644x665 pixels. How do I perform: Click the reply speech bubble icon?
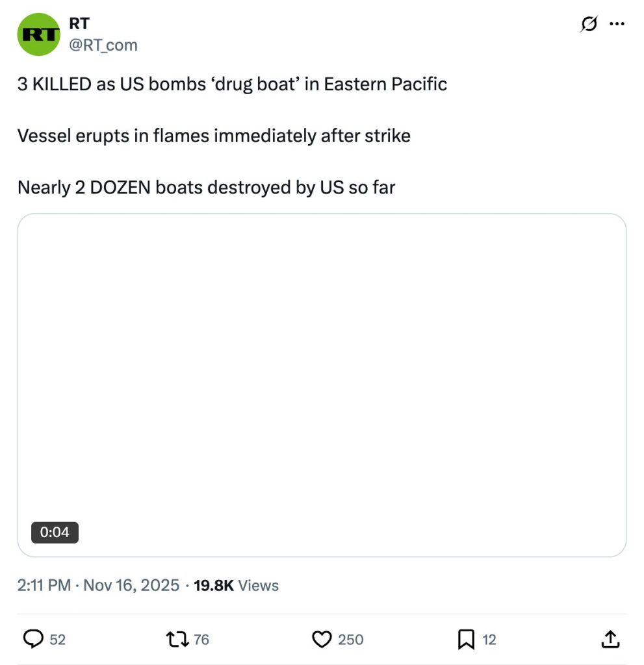coord(33,640)
